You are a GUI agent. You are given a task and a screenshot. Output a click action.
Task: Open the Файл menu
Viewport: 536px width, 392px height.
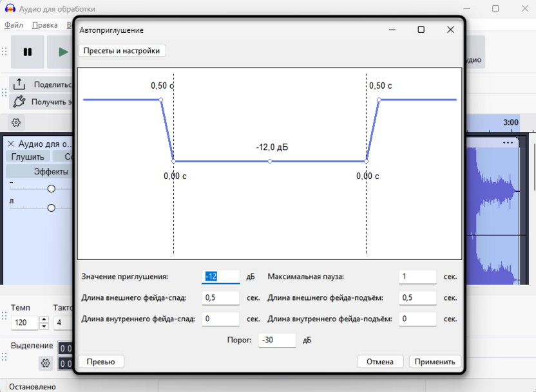pos(14,25)
